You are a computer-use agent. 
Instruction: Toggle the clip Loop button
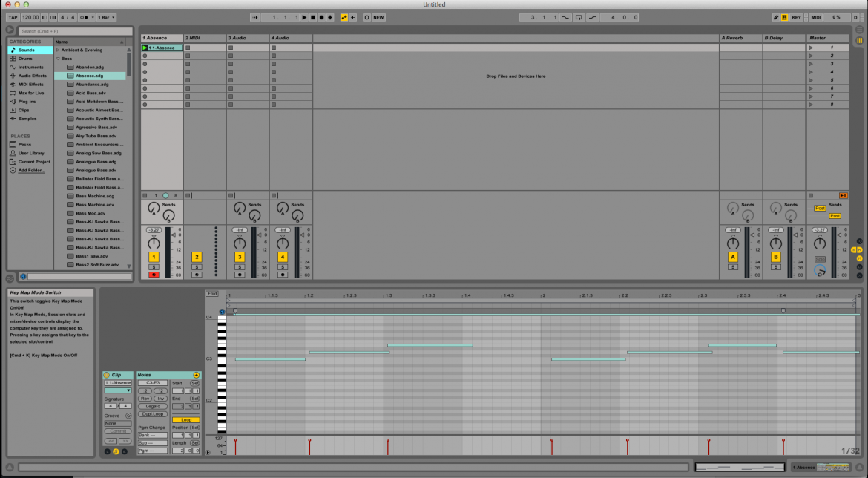186,420
